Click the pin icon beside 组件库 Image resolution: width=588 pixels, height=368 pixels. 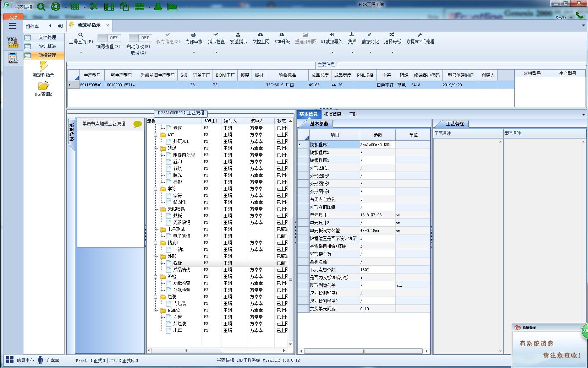[x=60, y=26]
